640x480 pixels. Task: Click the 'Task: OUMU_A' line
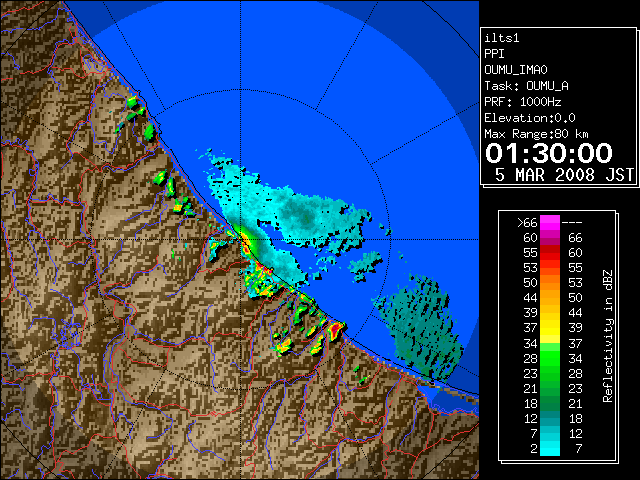point(526,86)
